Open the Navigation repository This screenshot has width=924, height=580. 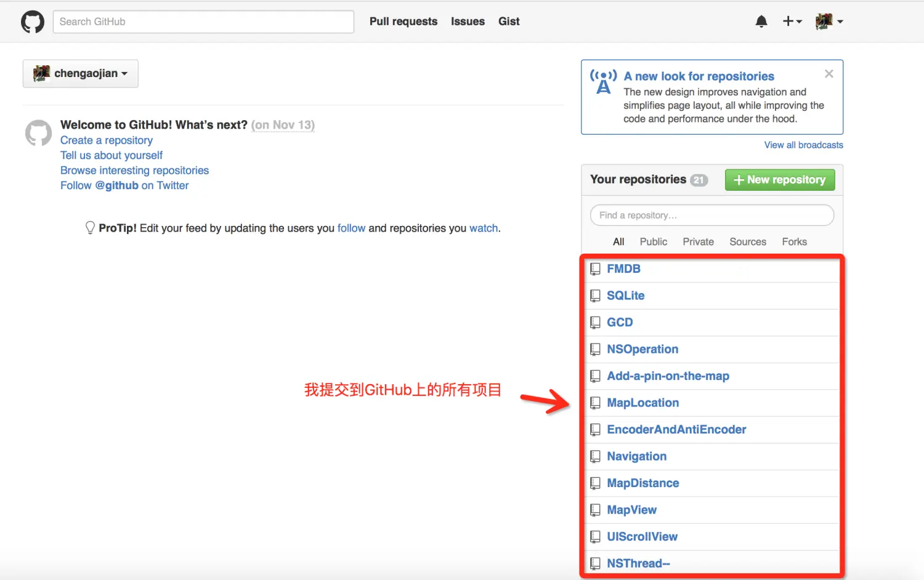pos(636,456)
